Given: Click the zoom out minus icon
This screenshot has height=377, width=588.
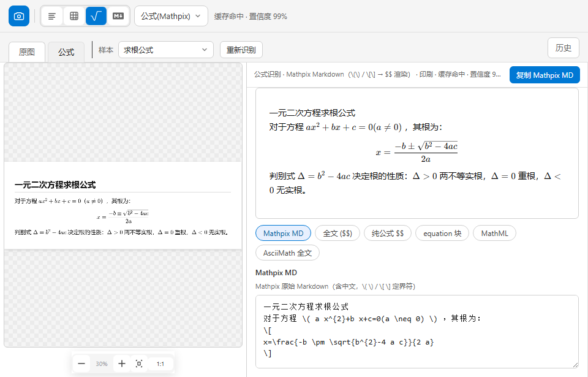Looking at the screenshot, I should click(81, 364).
